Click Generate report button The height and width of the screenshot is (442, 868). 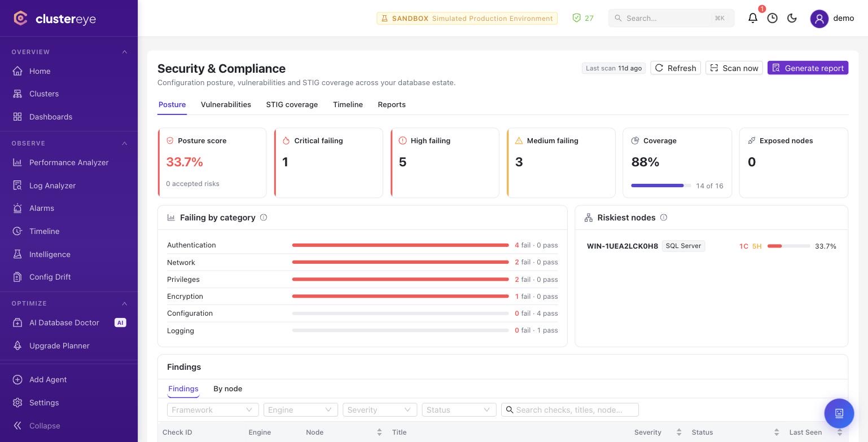808,68
